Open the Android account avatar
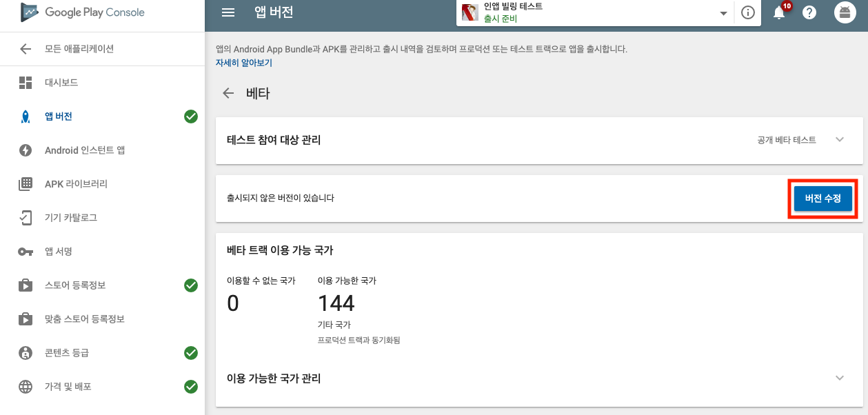 pyautogui.click(x=845, y=12)
